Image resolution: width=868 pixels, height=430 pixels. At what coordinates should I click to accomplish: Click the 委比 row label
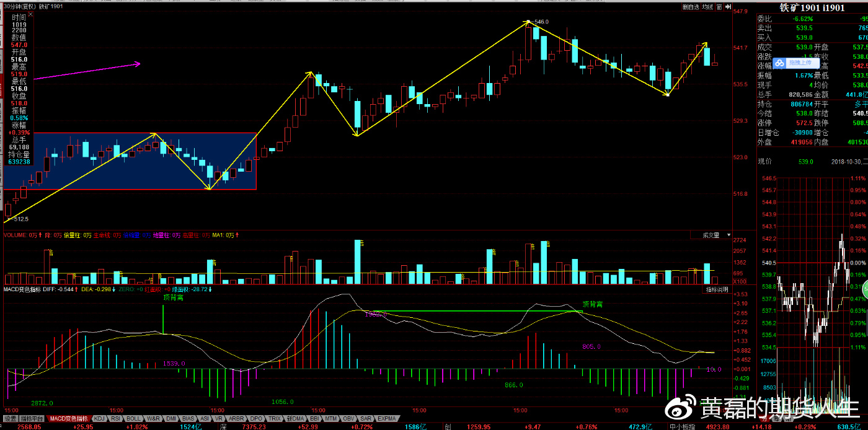pos(764,19)
